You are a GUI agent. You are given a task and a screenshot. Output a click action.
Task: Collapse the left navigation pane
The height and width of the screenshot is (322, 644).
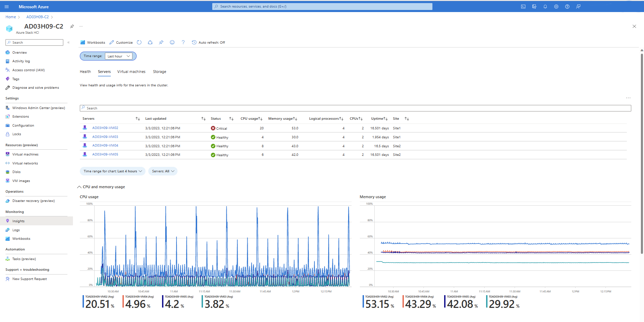[68, 42]
